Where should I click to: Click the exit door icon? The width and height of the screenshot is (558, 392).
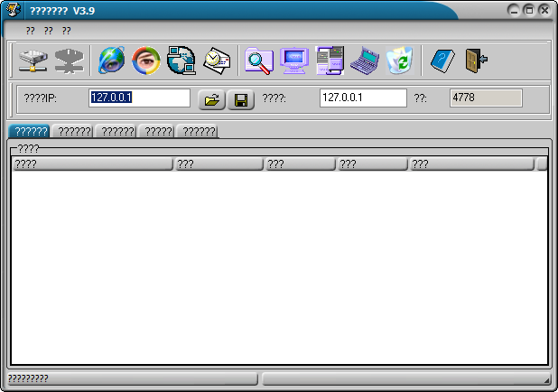[x=476, y=61]
